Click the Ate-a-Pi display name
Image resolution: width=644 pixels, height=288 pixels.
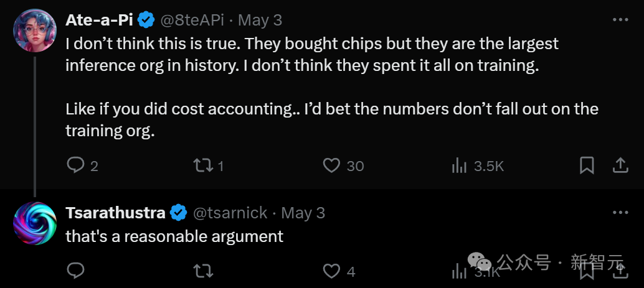coord(99,20)
